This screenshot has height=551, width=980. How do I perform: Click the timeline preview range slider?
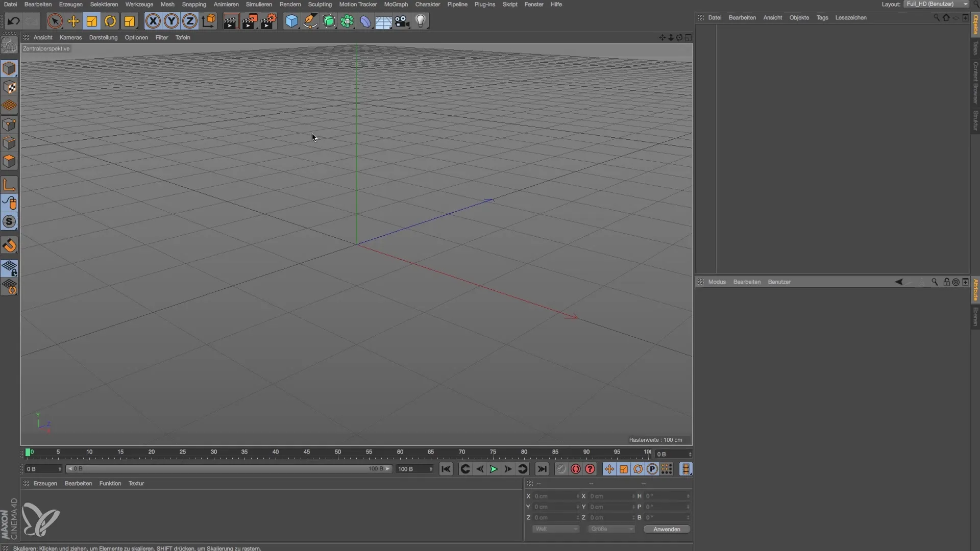[229, 469]
